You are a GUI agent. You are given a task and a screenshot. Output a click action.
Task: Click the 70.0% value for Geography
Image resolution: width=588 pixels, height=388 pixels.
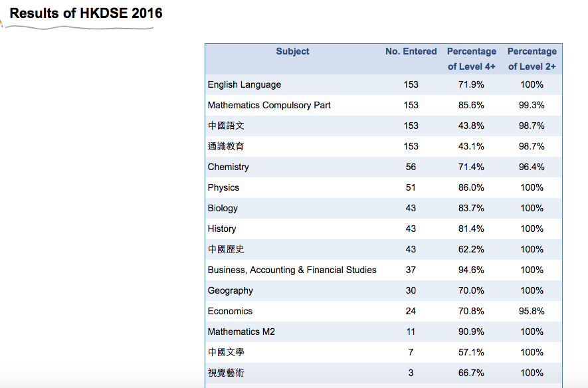(471, 291)
